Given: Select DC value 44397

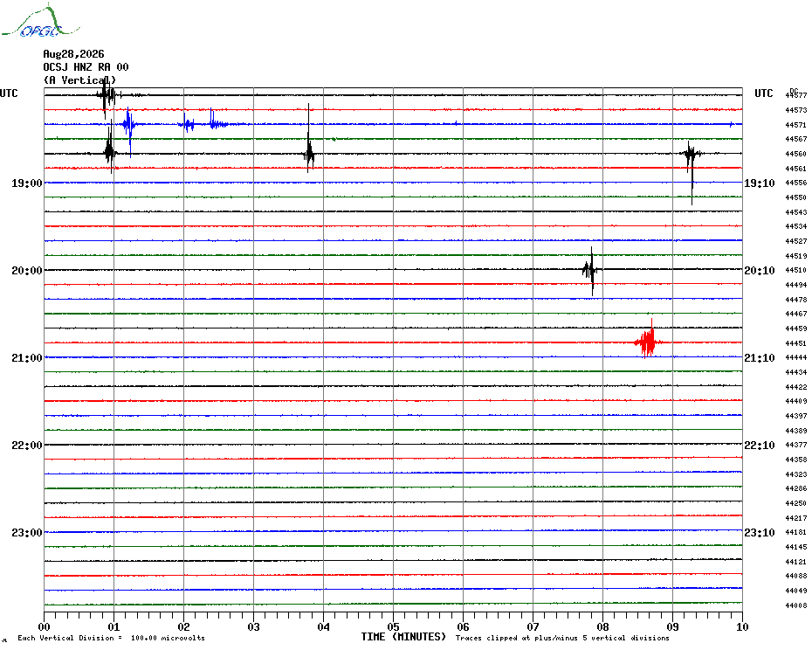Looking at the screenshot, I should tap(796, 416).
